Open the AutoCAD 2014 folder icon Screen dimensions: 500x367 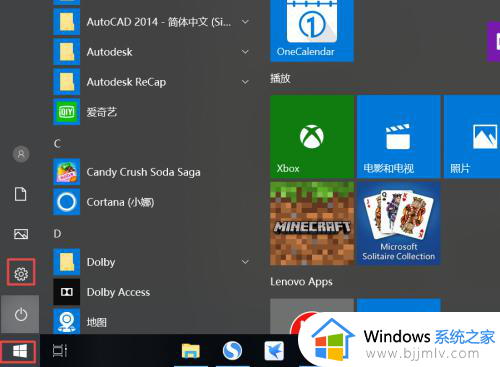click(x=67, y=22)
